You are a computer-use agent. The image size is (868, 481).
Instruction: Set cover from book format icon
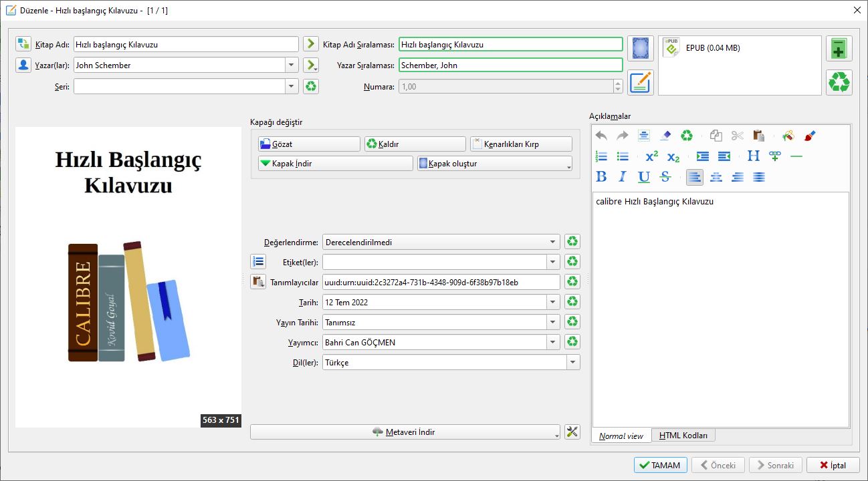(640, 49)
